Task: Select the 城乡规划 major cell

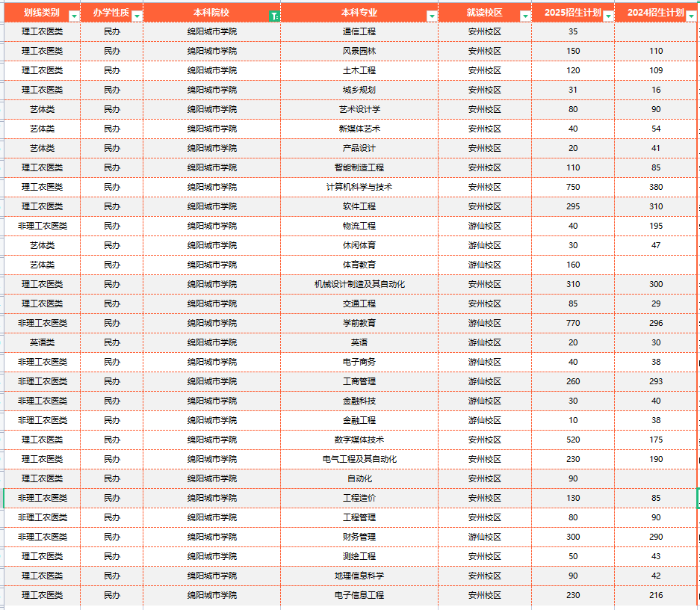Action: pos(359,90)
